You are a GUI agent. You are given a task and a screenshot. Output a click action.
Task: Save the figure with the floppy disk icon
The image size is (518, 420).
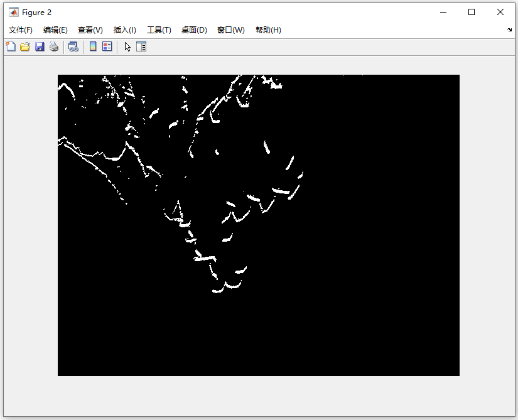tap(40, 46)
